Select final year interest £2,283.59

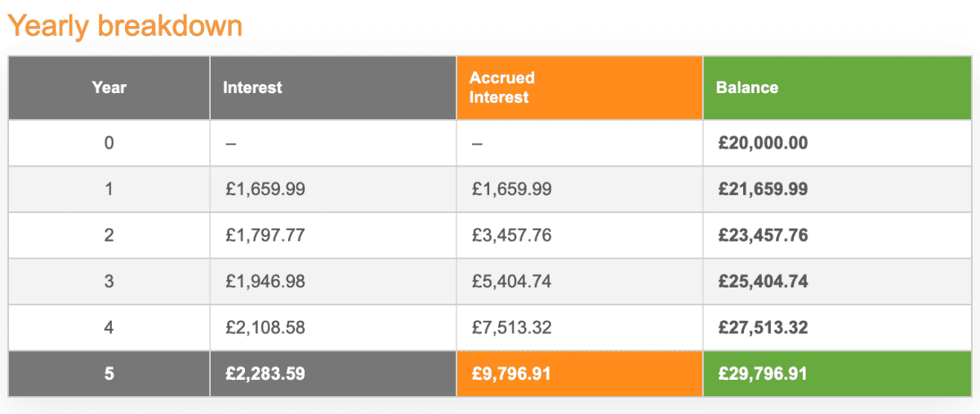(265, 374)
